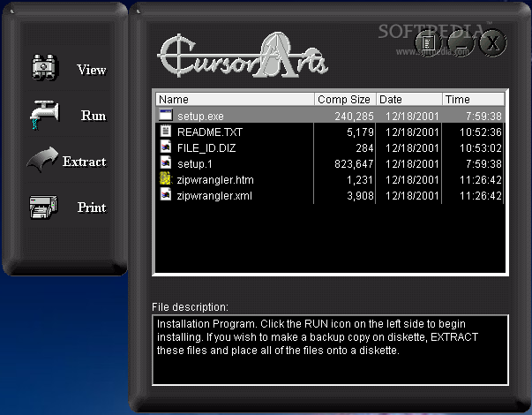This screenshot has height=415, width=532.
Task: Select the Print label
Action: coord(92,207)
